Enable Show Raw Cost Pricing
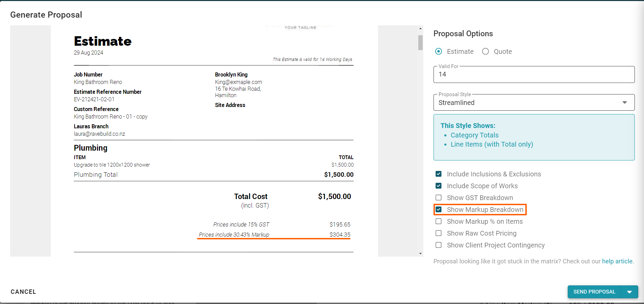This screenshot has height=304, width=644. pyautogui.click(x=439, y=233)
